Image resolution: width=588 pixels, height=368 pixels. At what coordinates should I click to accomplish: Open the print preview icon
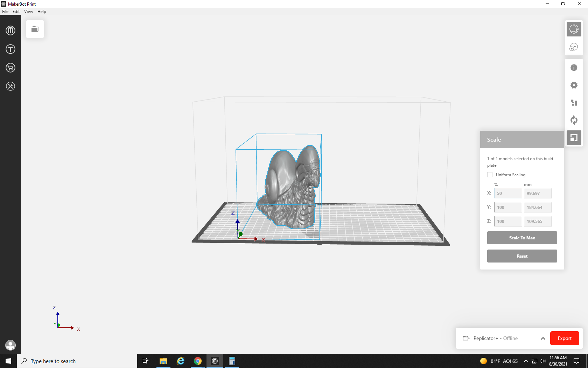pos(574,47)
